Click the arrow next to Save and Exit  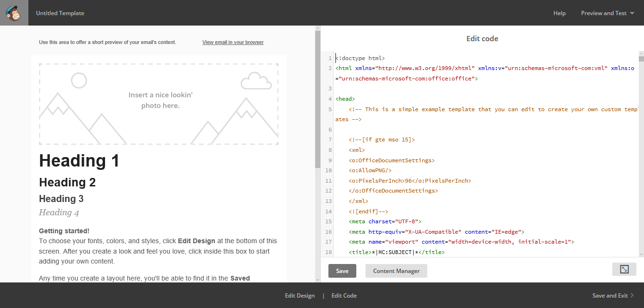(632, 296)
